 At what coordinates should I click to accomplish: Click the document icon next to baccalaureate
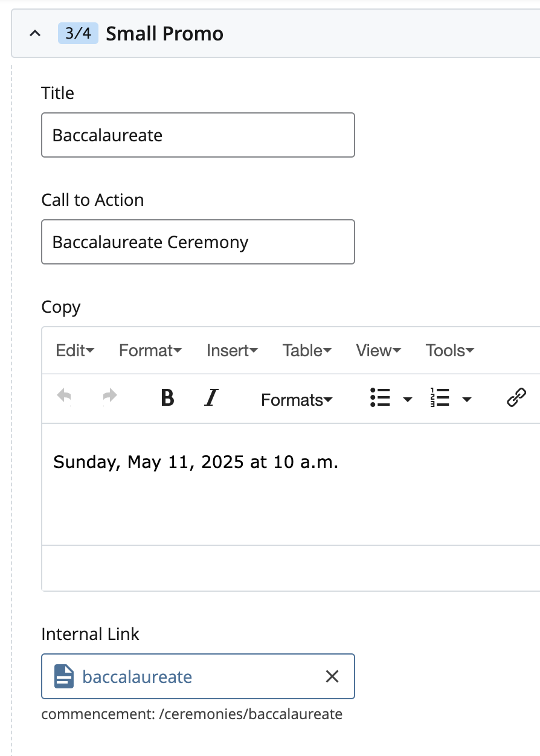pos(65,676)
